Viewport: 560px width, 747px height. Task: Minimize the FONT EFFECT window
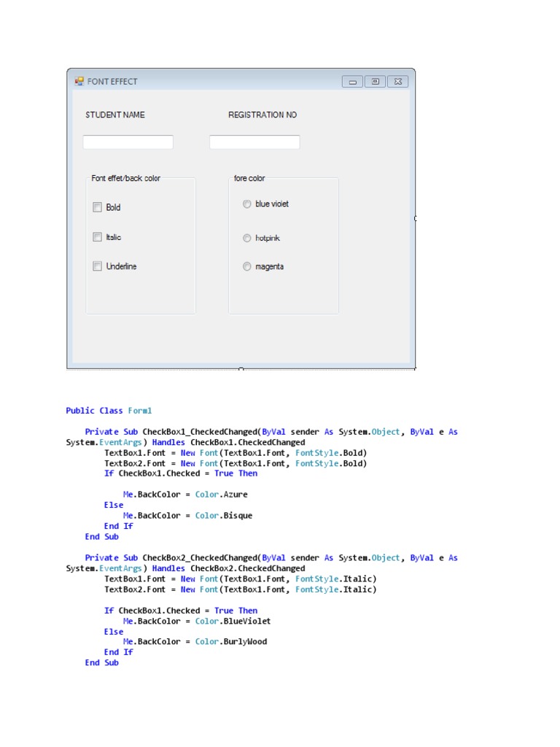coord(352,82)
